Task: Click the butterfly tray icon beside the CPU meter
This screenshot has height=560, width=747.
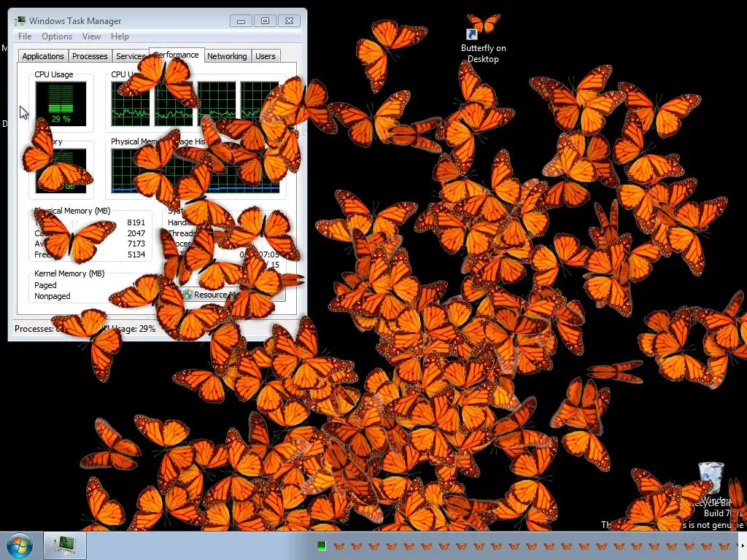Action: [338, 545]
